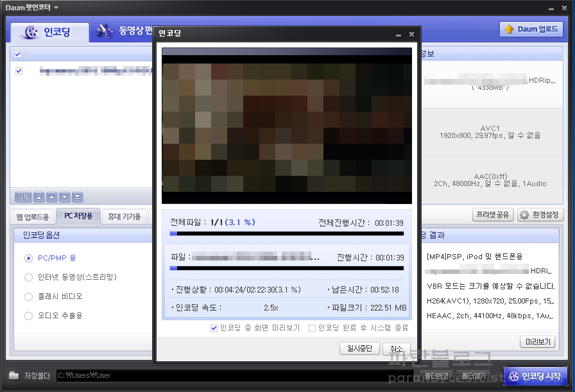
Task: Switch to the 인코딩 tab
Action: tap(49, 32)
